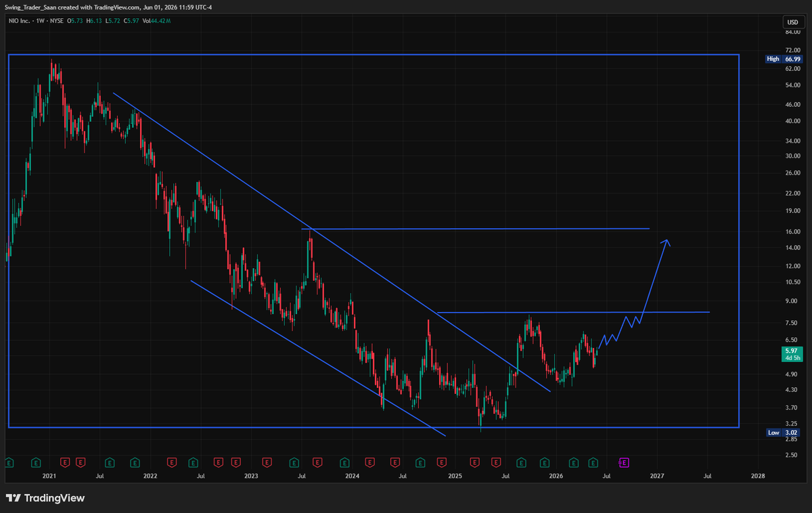Screen dimensions: 812x513
Task: Click the 19.00 price axis label
Action: [792, 210]
